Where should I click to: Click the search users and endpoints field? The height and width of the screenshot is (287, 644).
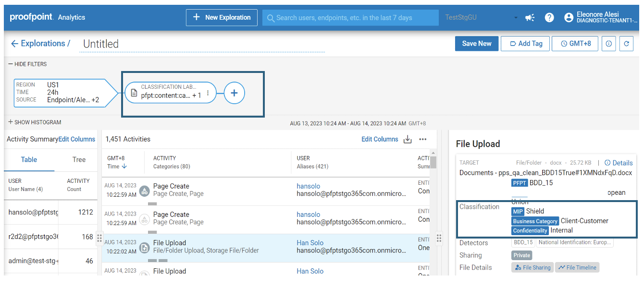(350, 18)
